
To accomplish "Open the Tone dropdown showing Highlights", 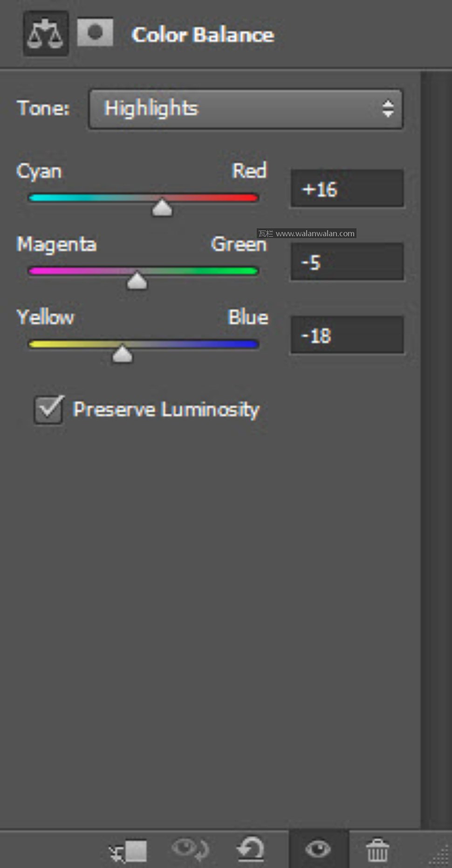I will 245,109.
